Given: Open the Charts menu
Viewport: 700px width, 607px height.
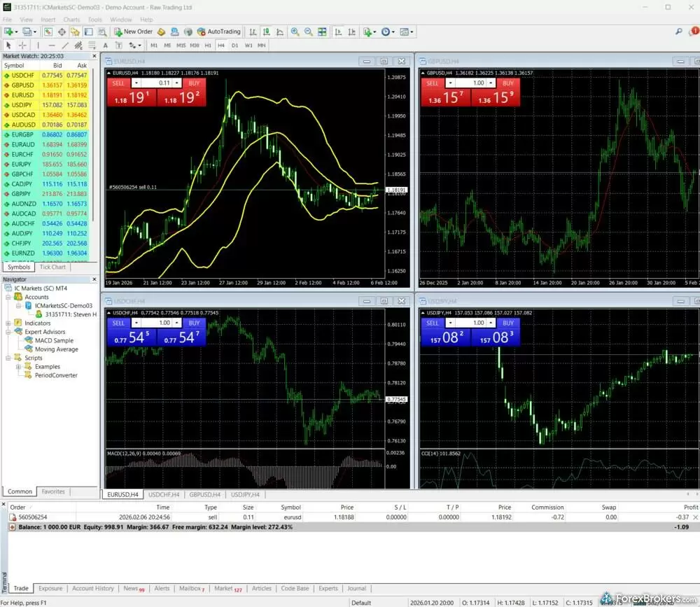Looking at the screenshot, I should [x=71, y=20].
